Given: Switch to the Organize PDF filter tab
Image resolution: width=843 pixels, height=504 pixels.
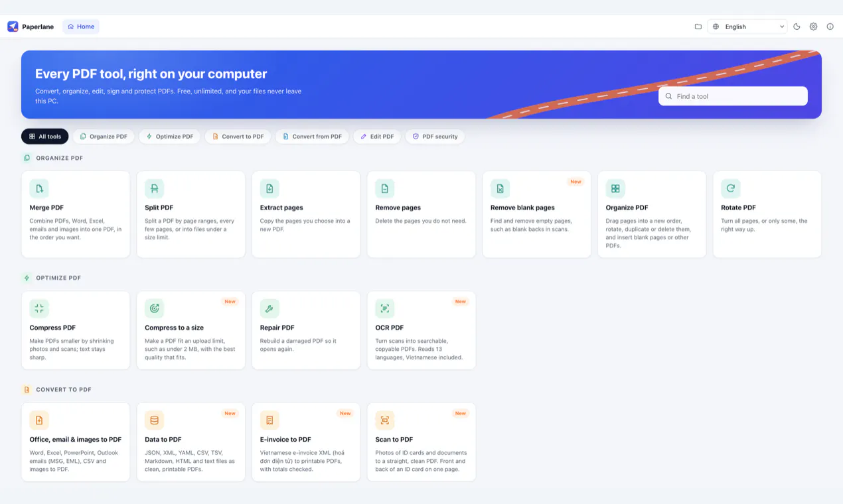Looking at the screenshot, I should click(x=104, y=137).
